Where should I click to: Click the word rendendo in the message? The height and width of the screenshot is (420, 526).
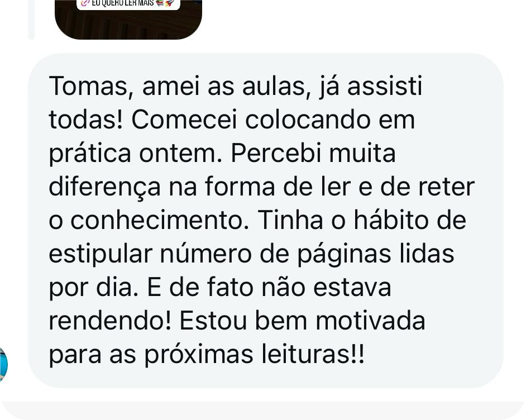[x=110, y=321]
